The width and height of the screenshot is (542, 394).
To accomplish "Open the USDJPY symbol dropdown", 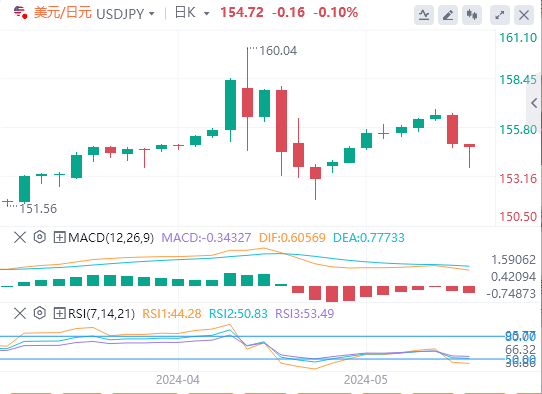I will tap(152, 14).
